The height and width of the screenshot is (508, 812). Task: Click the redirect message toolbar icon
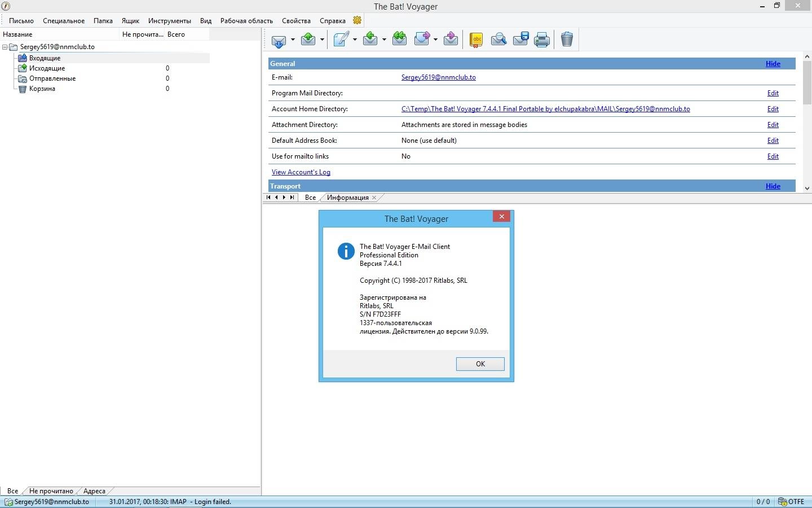pos(451,39)
